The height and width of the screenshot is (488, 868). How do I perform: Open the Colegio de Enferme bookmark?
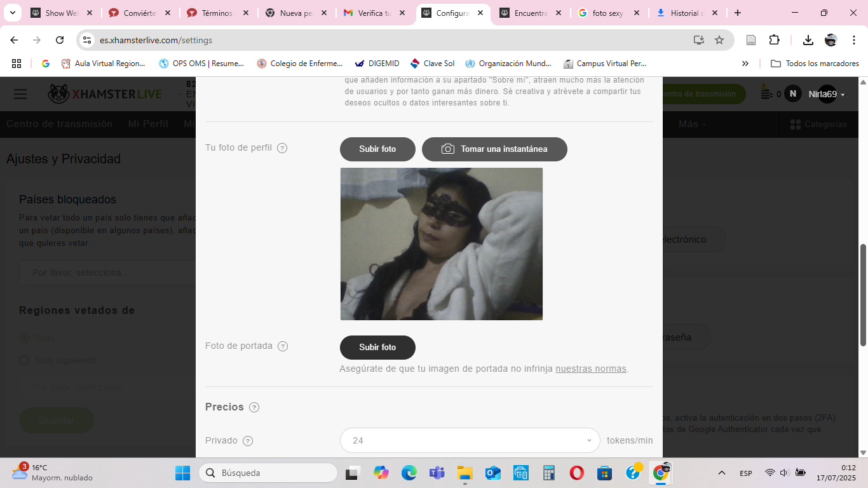coord(300,64)
